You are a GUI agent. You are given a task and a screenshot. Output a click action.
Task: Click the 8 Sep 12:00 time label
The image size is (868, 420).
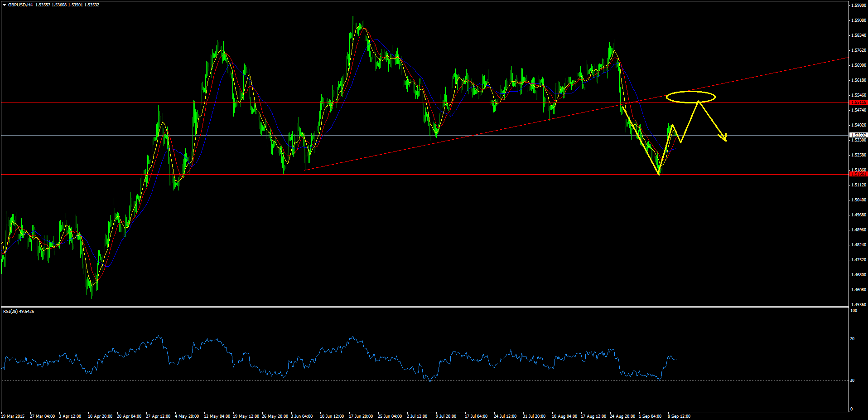(x=679, y=416)
